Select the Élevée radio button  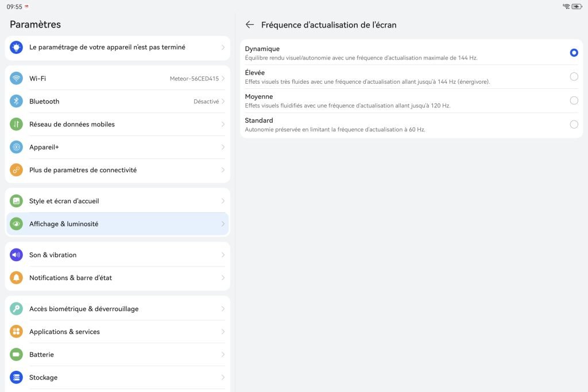(x=574, y=77)
